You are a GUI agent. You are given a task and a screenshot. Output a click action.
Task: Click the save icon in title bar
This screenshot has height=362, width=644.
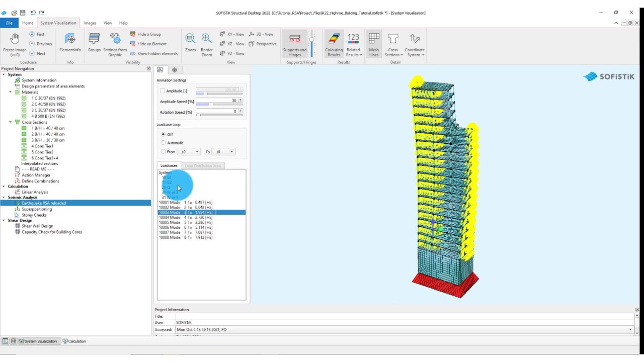[x=23, y=13]
